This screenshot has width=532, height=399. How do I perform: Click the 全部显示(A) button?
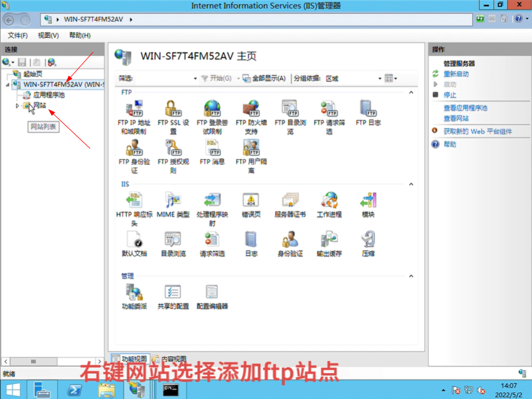265,79
